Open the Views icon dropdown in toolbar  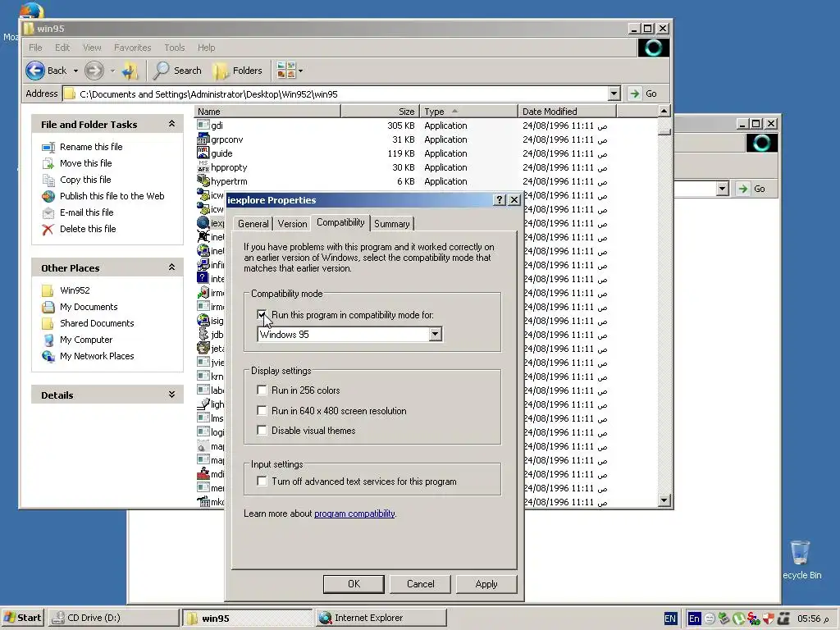click(x=290, y=71)
